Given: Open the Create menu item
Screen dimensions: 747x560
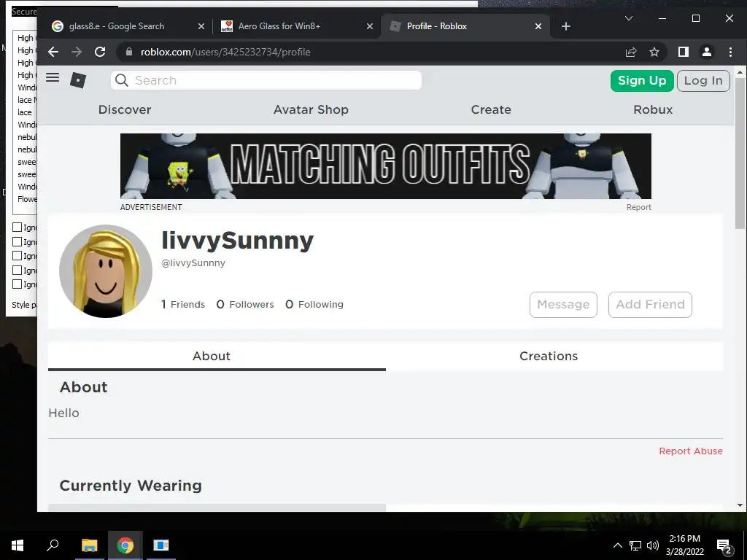Looking at the screenshot, I should 491,109.
